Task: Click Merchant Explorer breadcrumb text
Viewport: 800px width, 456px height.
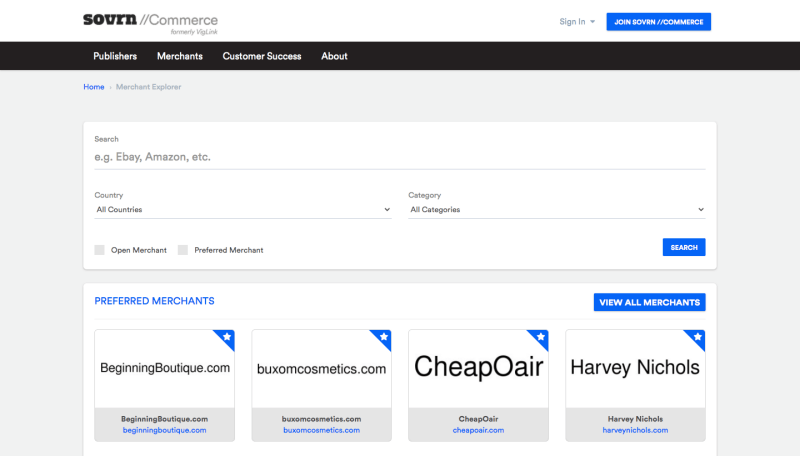Action: click(148, 87)
